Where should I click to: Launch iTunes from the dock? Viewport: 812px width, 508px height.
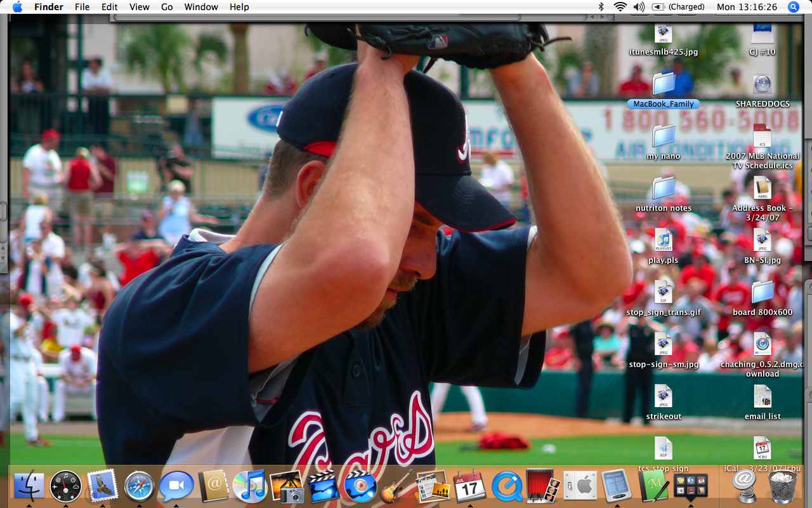pos(249,486)
